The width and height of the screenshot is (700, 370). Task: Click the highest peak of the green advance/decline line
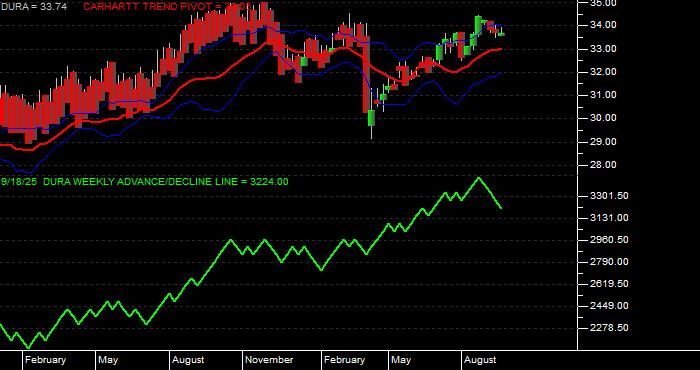coord(479,178)
